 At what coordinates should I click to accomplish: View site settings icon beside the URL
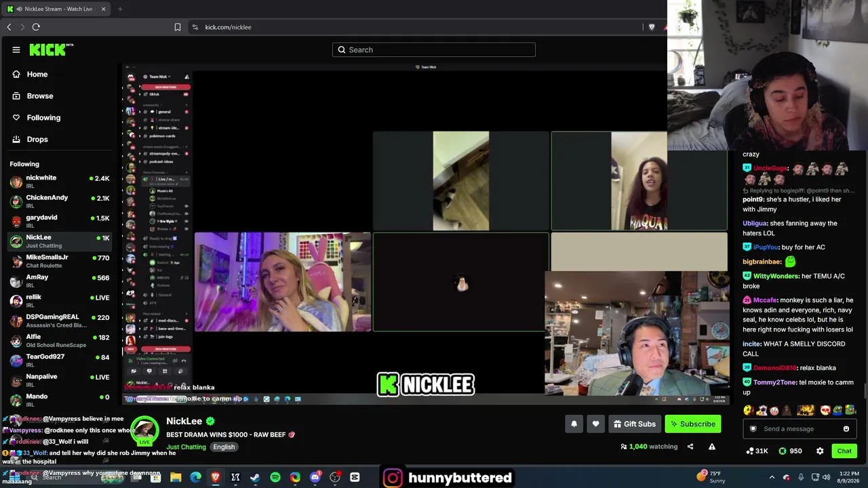[x=195, y=27]
